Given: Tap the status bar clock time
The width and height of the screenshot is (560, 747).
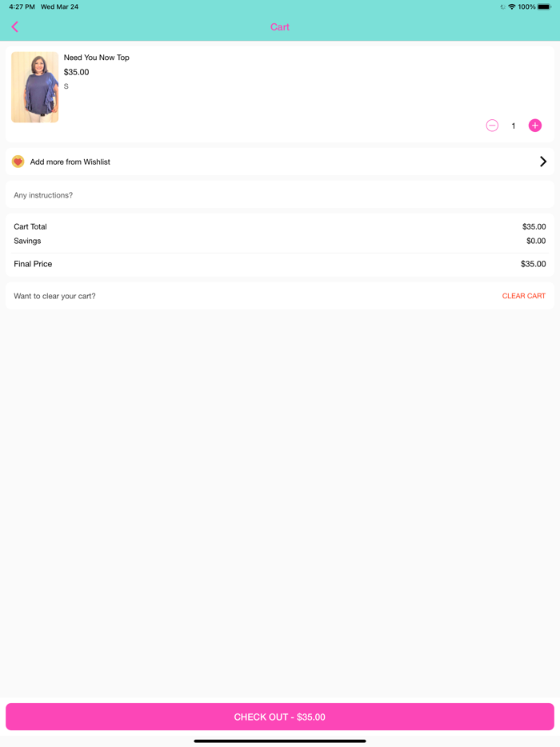Looking at the screenshot, I should (22, 6).
